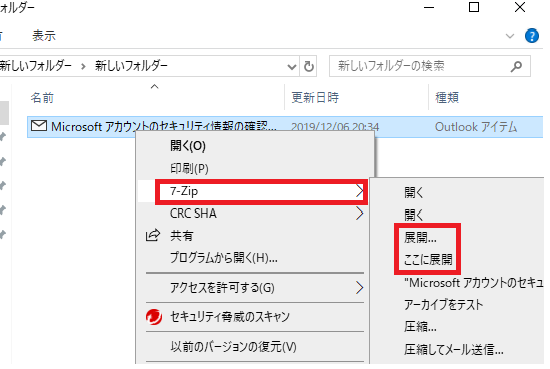Click the first 新しいフォルダー breadcrumb segment

click(x=36, y=66)
